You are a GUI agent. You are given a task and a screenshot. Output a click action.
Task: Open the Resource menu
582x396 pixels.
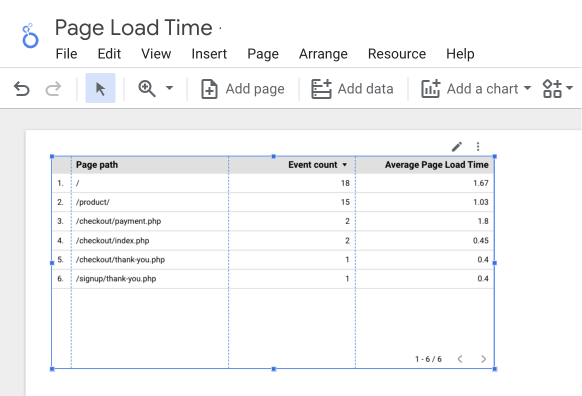397,54
